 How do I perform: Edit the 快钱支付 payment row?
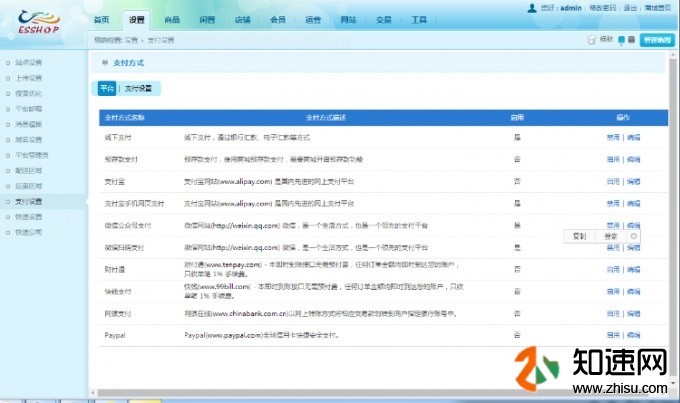click(x=634, y=292)
